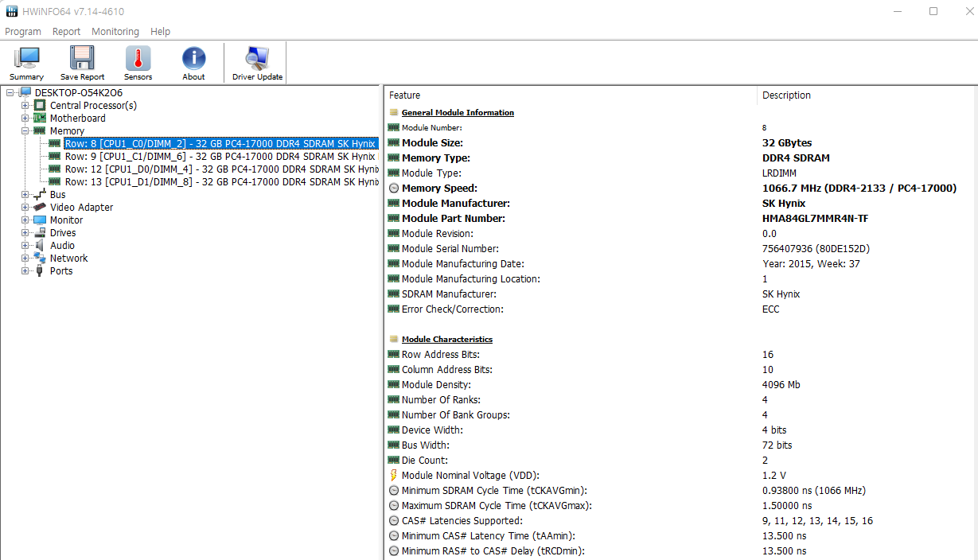Click the memory icon beside Row: 12
This screenshot has width=978, height=560.
(55, 169)
